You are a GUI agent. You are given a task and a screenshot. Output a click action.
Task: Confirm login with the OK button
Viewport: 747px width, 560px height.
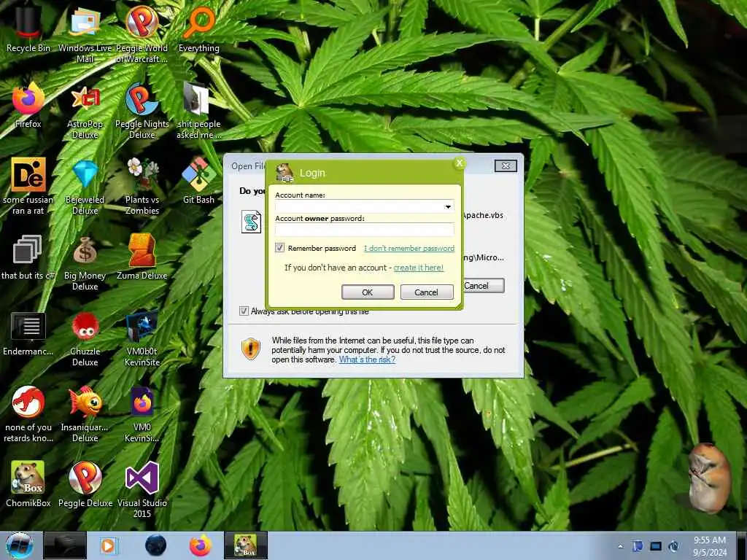coord(368,292)
